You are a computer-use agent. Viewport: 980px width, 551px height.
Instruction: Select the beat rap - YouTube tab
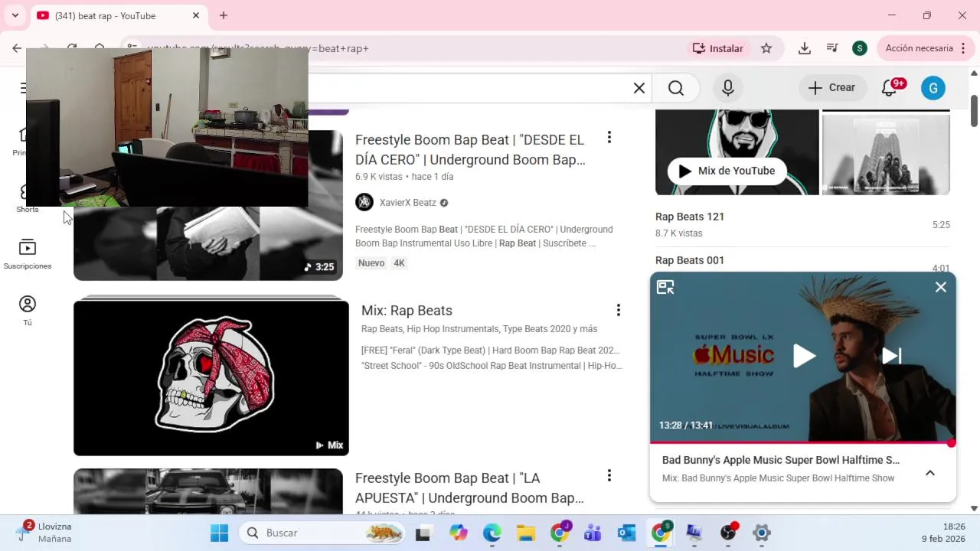(x=119, y=16)
